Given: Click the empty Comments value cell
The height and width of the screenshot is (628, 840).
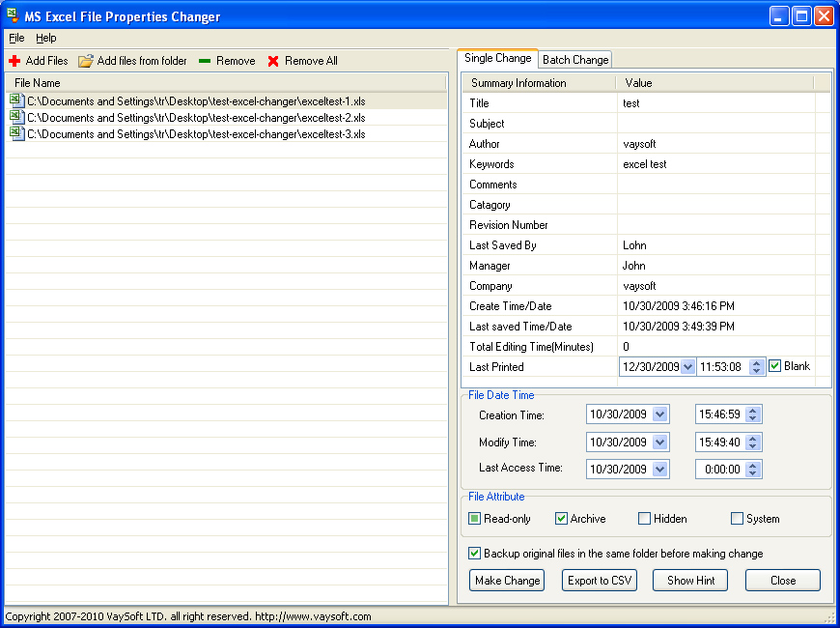Looking at the screenshot, I should (716, 185).
